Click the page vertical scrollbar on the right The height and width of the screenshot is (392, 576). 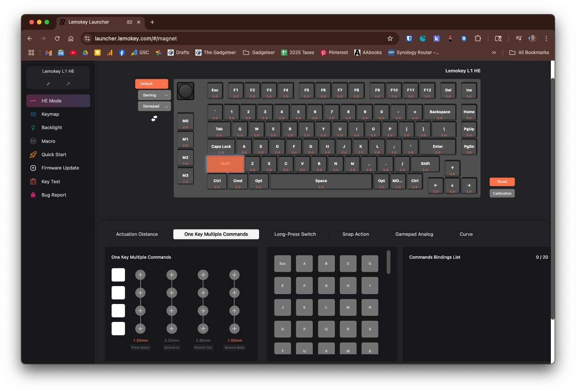tap(553, 199)
